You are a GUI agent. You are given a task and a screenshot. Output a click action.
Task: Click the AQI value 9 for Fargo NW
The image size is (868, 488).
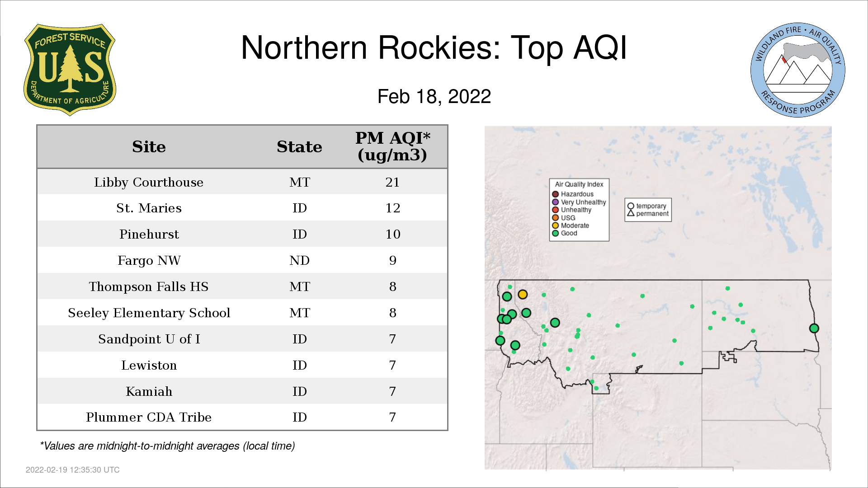(392, 260)
